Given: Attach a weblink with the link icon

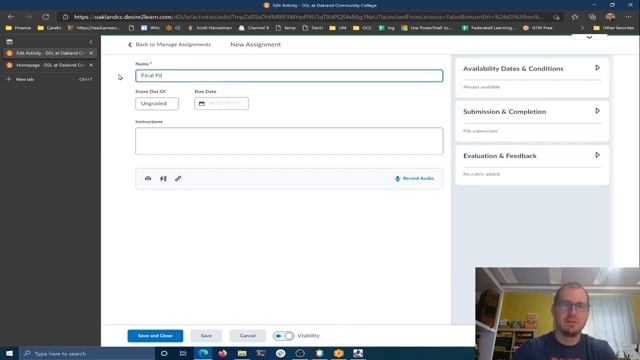Looking at the screenshot, I should click(178, 178).
